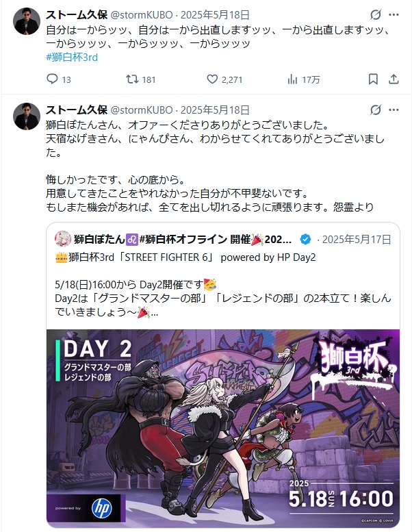Retweet the first tweet with 181 reposts
This screenshot has width=412, height=532.
tap(140, 79)
